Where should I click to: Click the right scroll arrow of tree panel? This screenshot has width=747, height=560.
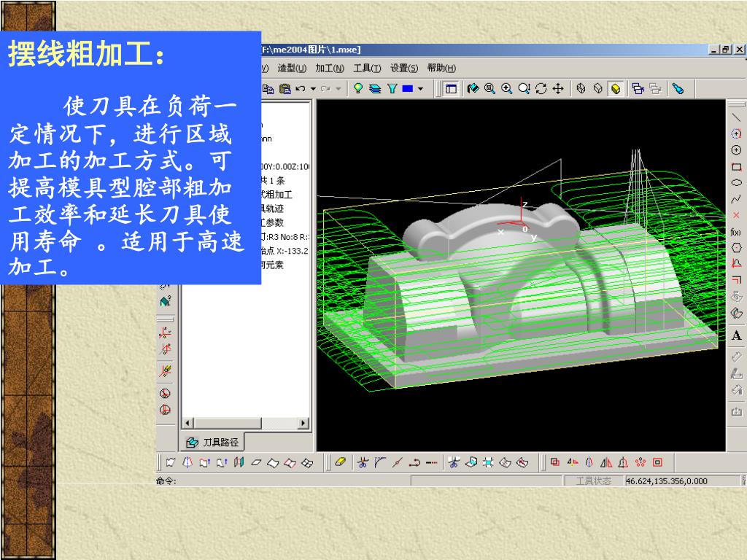click(303, 423)
